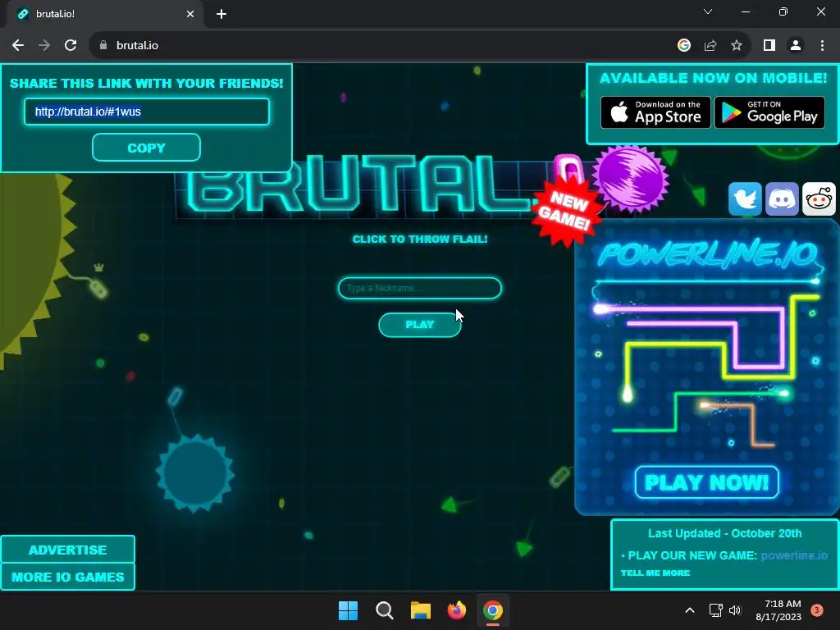Viewport: 840px width, 630px height.
Task: Launch Firefox from the taskbar
Action: [x=456, y=610]
